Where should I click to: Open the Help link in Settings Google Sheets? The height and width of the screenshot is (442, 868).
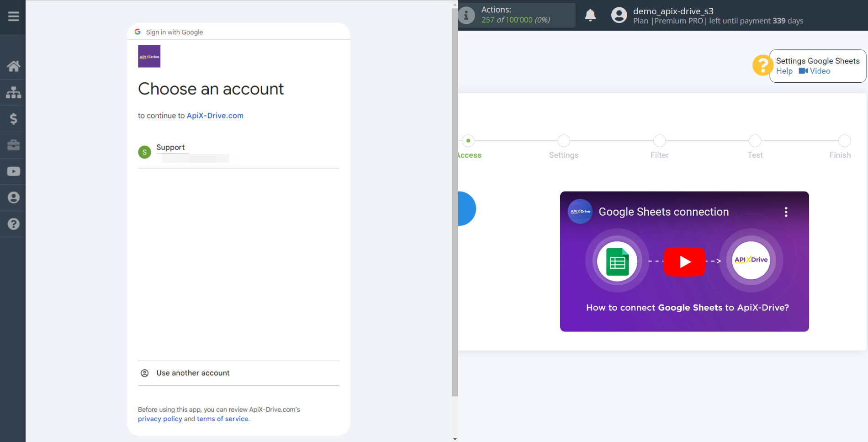click(x=784, y=71)
